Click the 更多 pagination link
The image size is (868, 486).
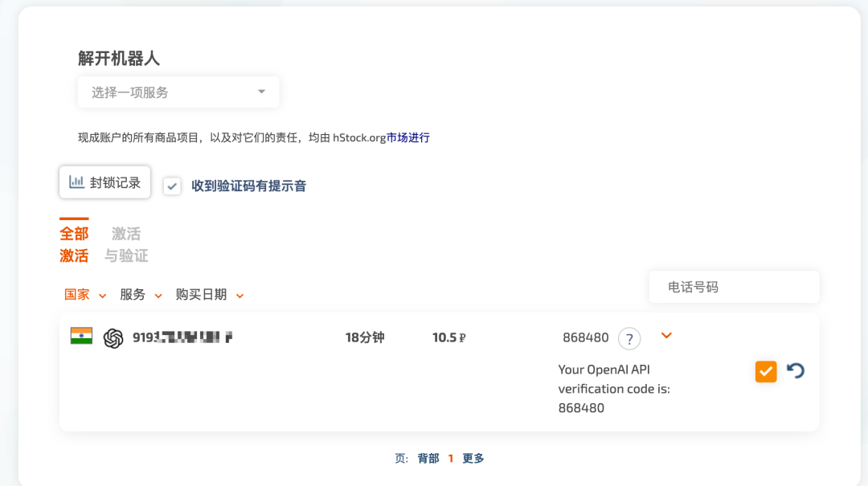coord(473,459)
